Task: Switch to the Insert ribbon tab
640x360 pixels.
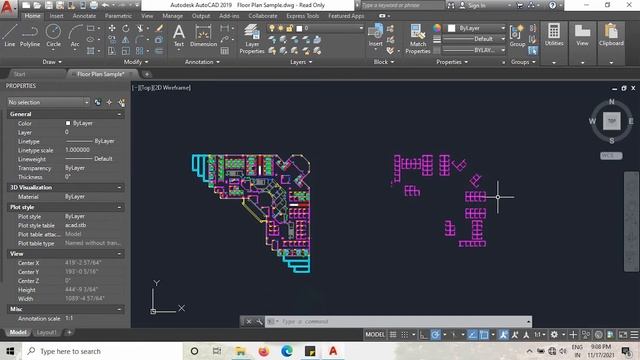Action: tap(56, 16)
